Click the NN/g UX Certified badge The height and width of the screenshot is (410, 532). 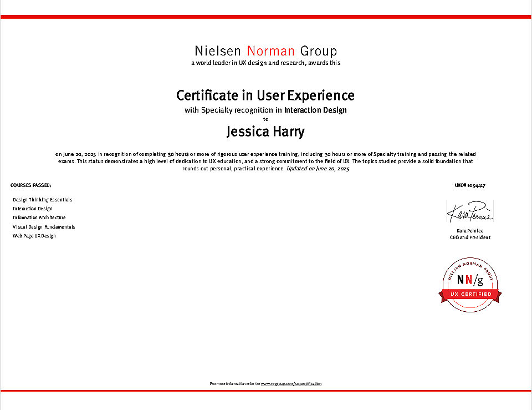click(470, 285)
